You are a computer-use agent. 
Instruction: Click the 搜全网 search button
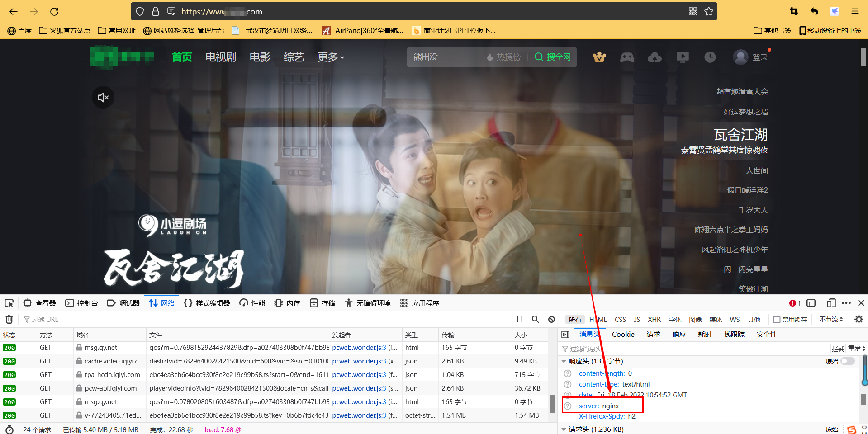click(553, 57)
